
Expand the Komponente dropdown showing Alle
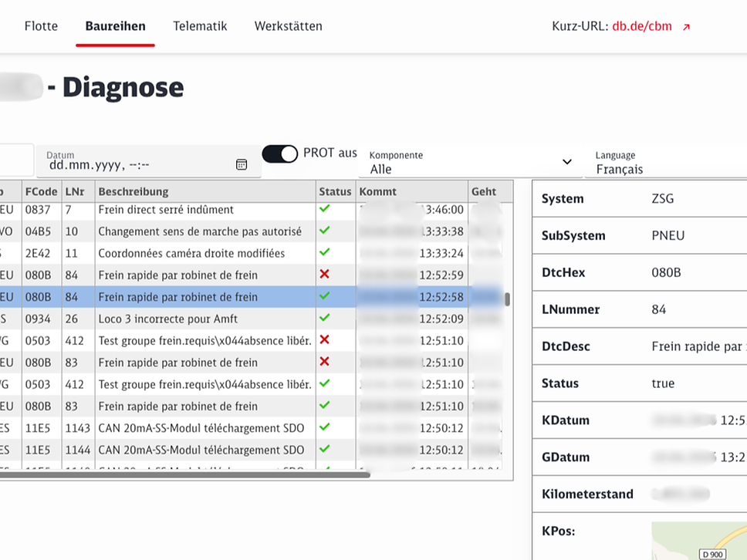pyautogui.click(x=471, y=162)
